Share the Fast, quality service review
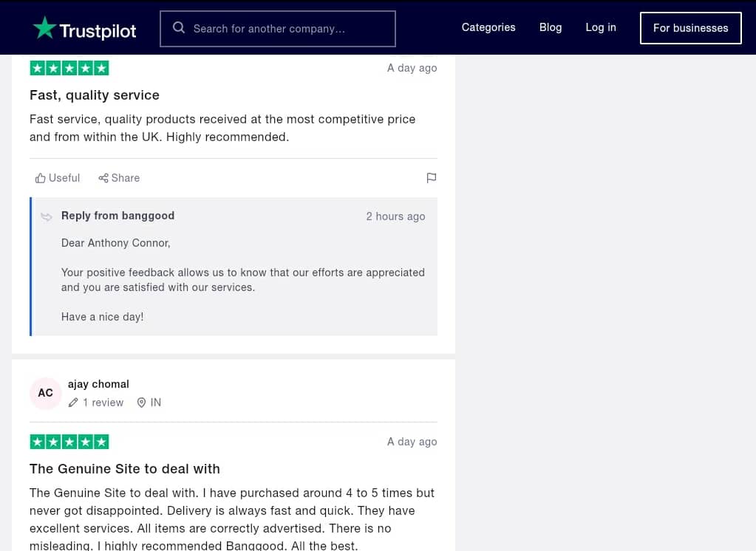 [119, 178]
